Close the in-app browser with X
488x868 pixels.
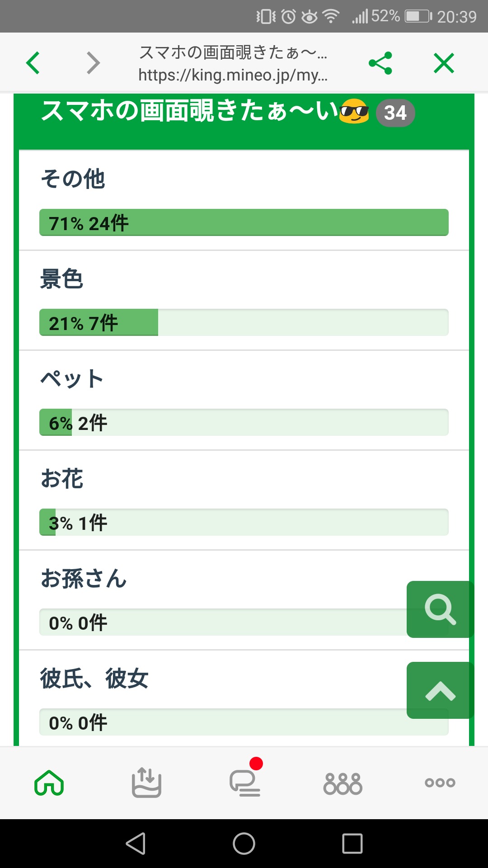tap(444, 63)
